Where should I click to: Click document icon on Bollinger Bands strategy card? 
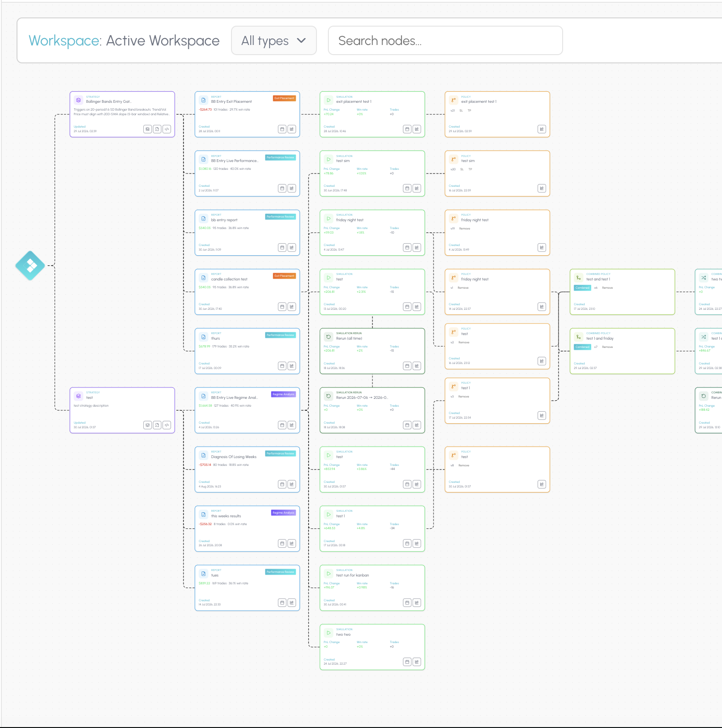click(157, 129)
